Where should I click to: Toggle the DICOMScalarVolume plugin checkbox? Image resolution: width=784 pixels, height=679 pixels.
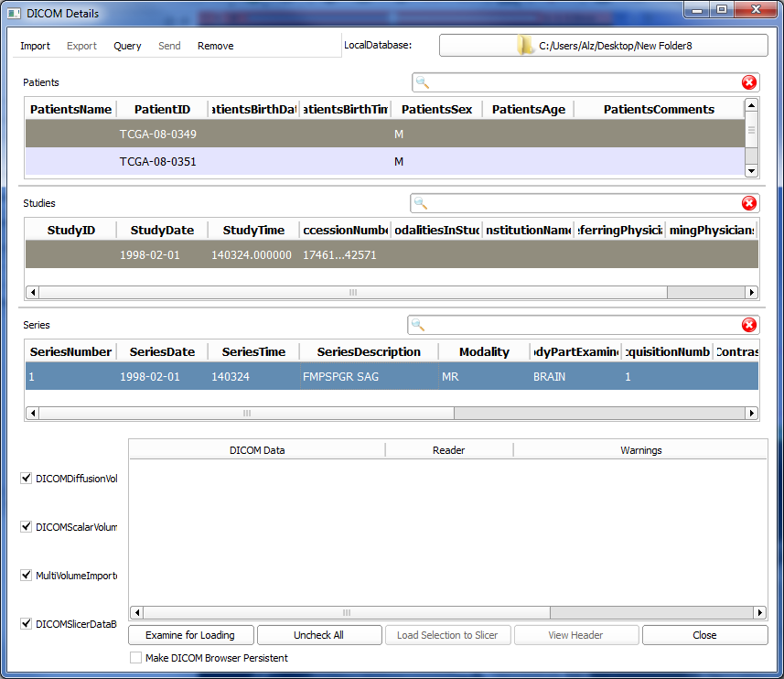click(27, 527)
